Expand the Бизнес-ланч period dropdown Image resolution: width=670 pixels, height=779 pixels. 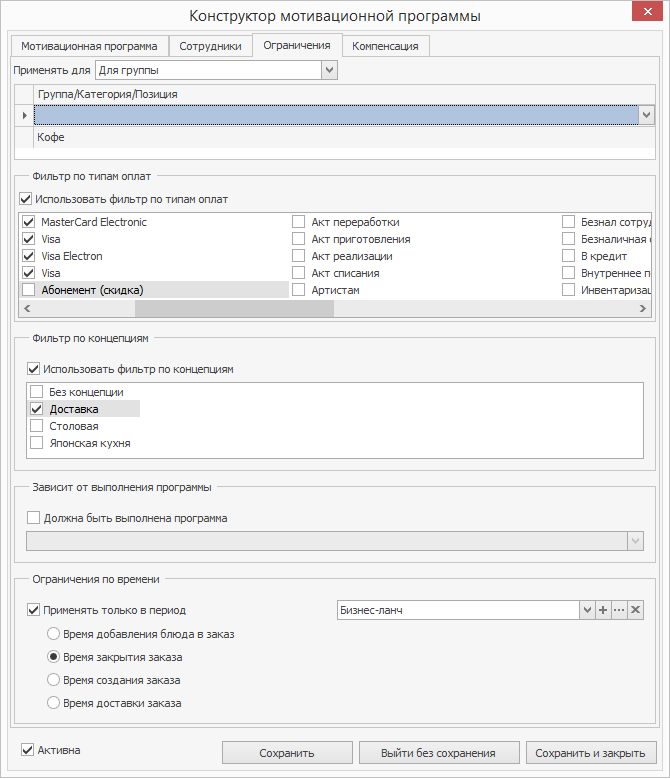click(x=587, y=610)
